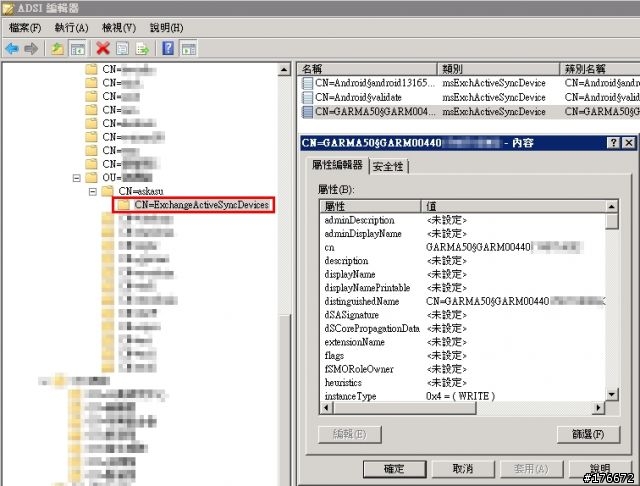Close the GARMA50 properties dialog

click(629, 143)
